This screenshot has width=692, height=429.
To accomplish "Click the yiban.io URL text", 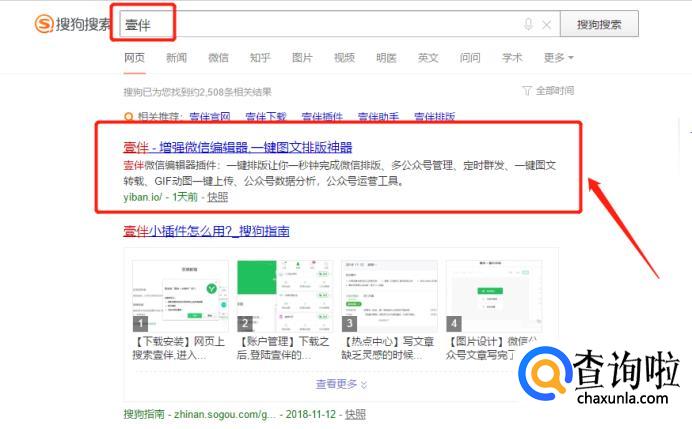I will tap(143, 197).
